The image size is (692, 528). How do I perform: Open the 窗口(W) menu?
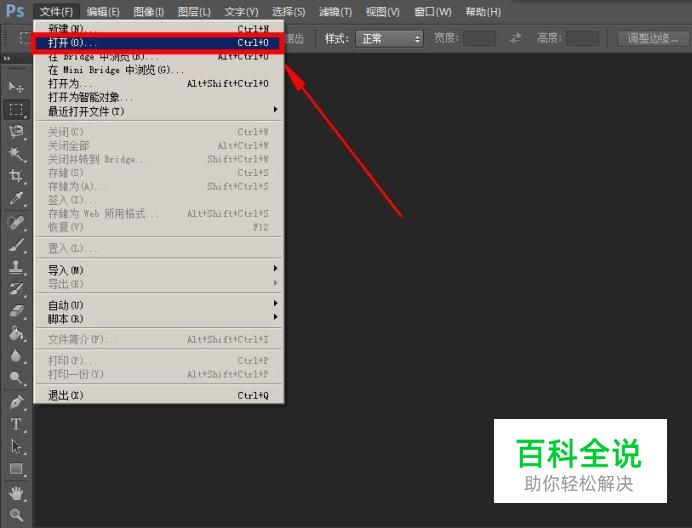(433, 12)
